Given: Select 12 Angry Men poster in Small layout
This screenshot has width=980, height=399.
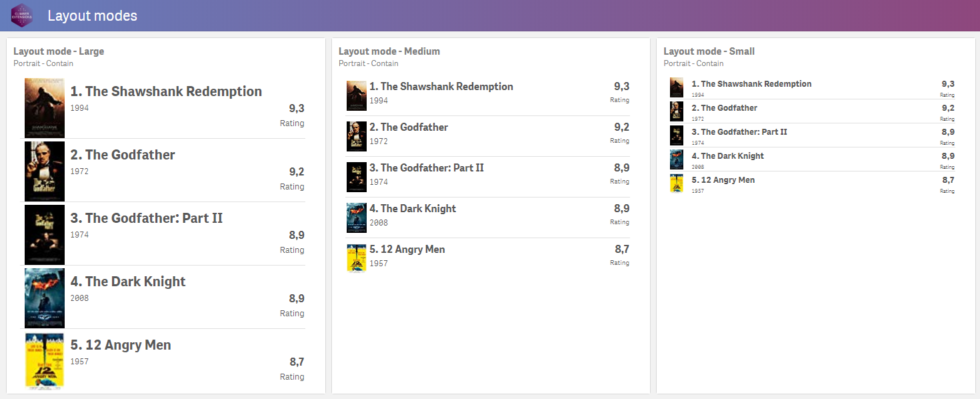Looking at the screenshot, I should [677, 183].
